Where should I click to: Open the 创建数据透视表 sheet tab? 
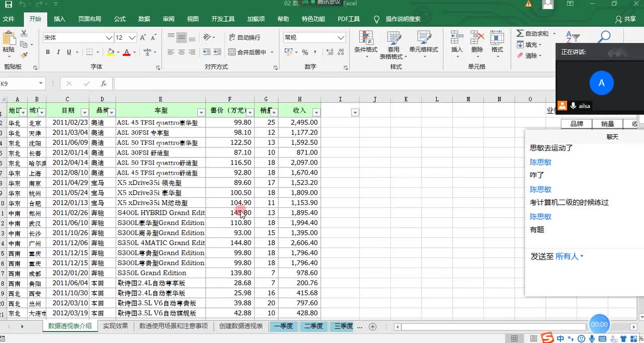(x=241, y=326)
